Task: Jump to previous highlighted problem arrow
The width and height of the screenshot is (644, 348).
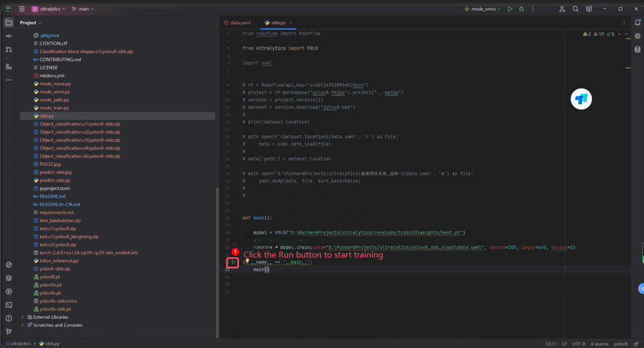Action: pyautogui.click(x=619, y=34)
